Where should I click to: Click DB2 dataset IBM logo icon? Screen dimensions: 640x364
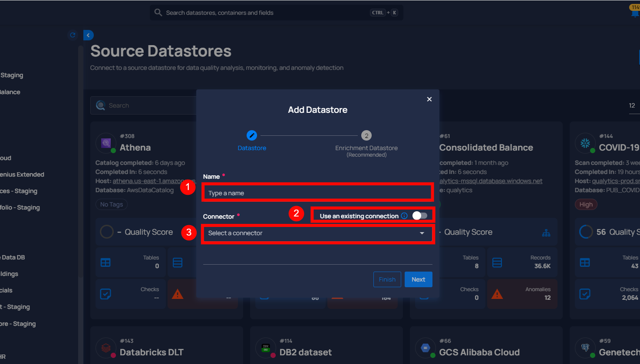click(x=266, y=348)
